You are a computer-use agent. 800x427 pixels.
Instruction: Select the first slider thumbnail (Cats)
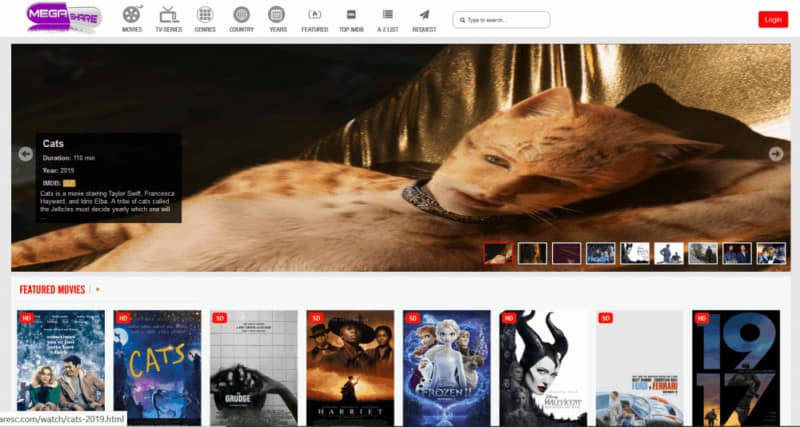click(x=498, y=253)
